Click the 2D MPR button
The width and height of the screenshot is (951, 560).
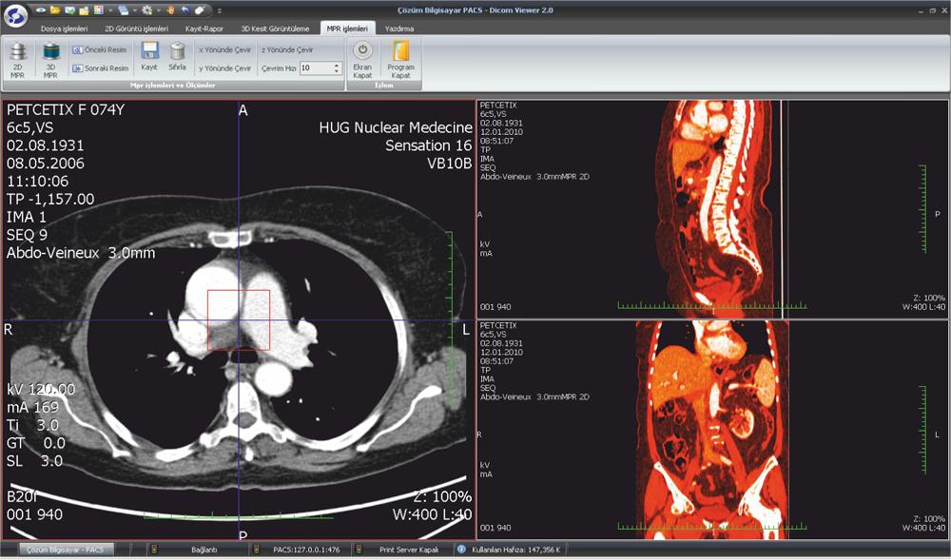(17, 60)
